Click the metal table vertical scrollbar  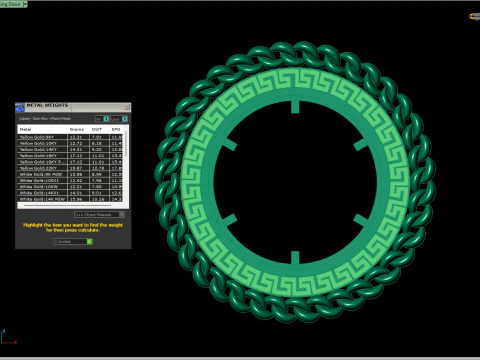(126, 144)
